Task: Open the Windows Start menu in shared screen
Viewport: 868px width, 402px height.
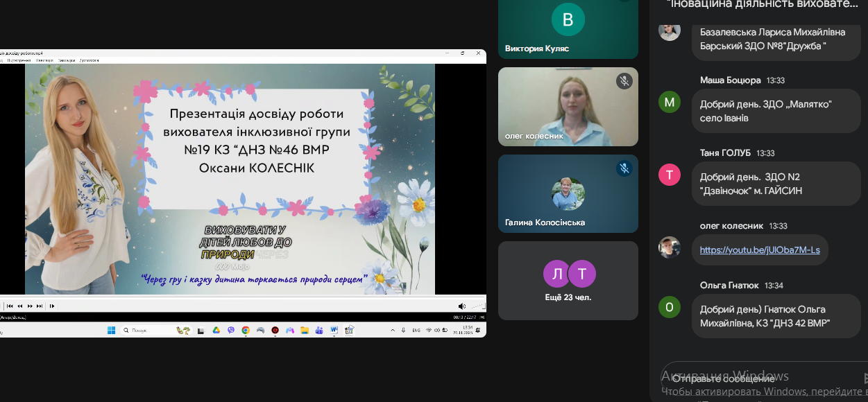Action: pos(111,331)
